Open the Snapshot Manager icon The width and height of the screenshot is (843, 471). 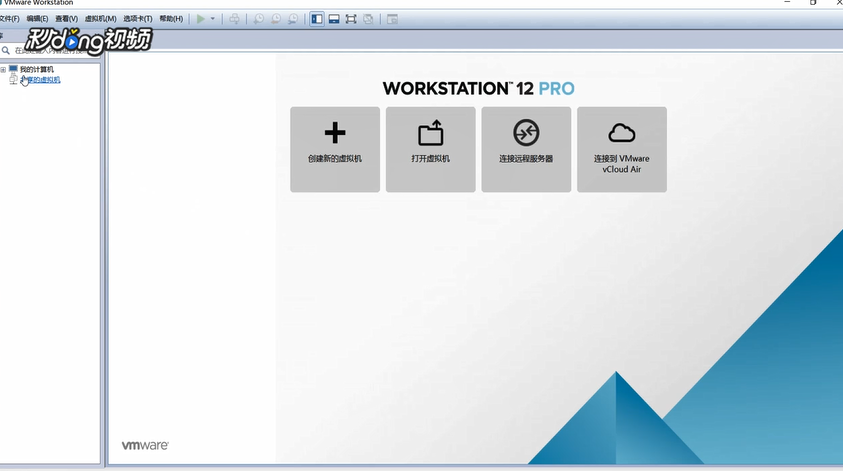pos(293,19)
